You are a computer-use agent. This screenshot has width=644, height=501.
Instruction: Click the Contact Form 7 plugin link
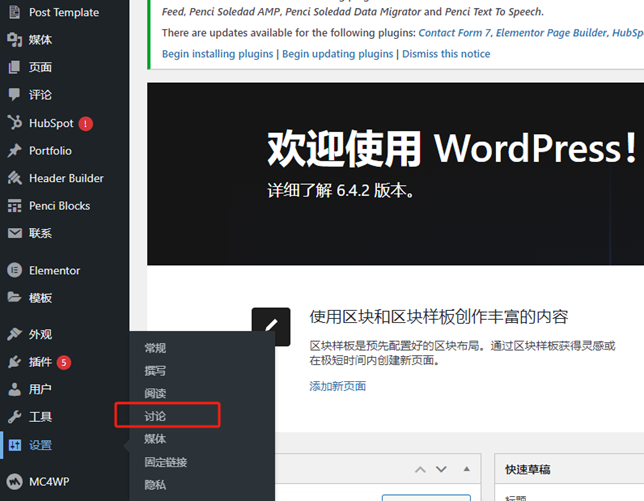(x=454, y=33)
